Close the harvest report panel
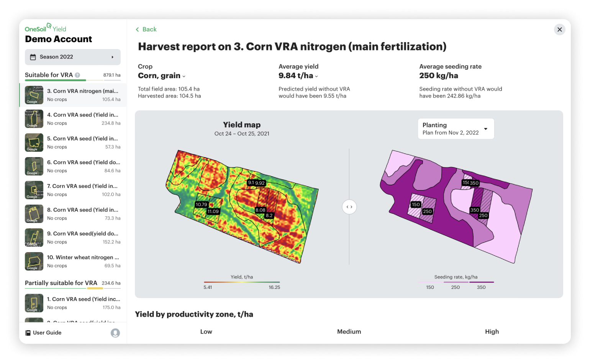 (559, 30)
